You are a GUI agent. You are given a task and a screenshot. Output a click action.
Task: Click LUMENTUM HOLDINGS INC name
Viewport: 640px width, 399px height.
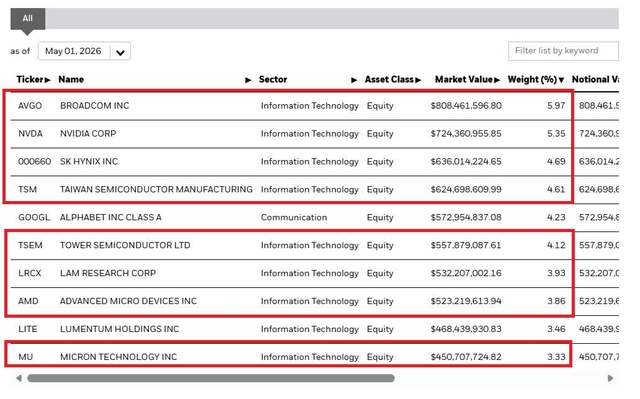click(x=120, y=329)
